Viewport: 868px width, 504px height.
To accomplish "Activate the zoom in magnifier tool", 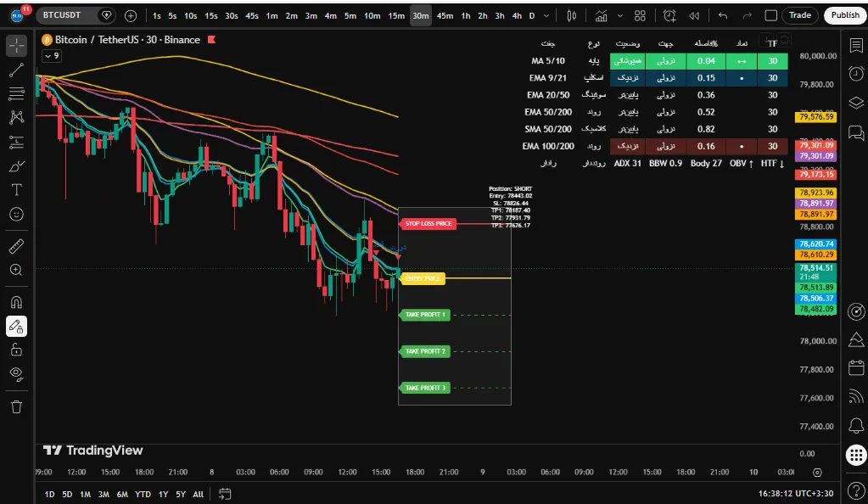I will coord(17,271).
